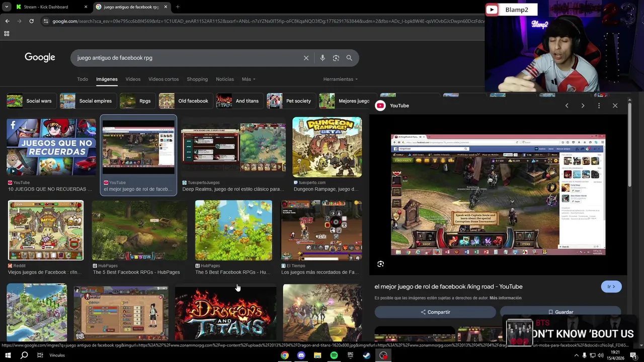Open the Dragons and Titans thumbnail

(225, 313)
